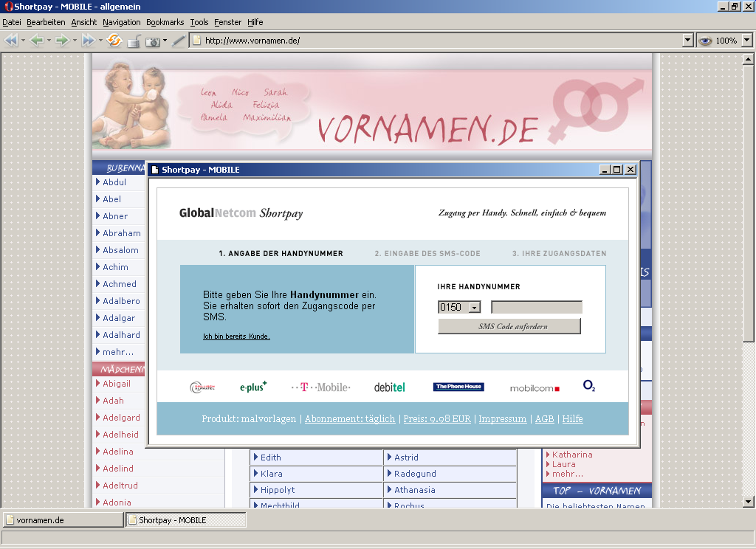Open the camera icon dropdown arrow
This screenshot has width=756, height=549.
point(165,41)
